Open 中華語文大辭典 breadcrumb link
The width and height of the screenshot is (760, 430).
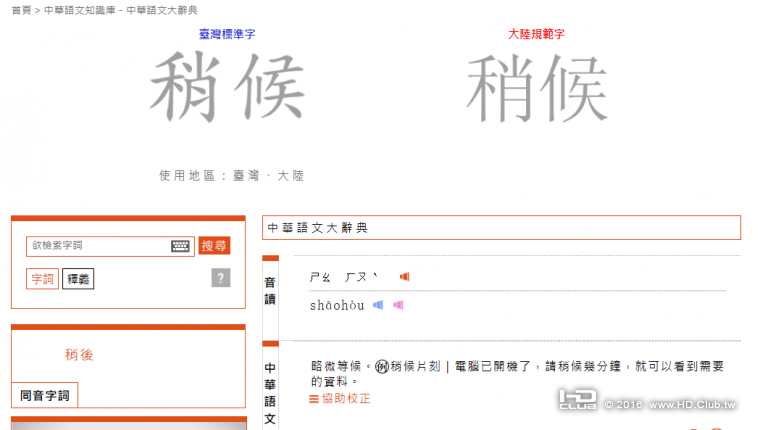[162, 10]
